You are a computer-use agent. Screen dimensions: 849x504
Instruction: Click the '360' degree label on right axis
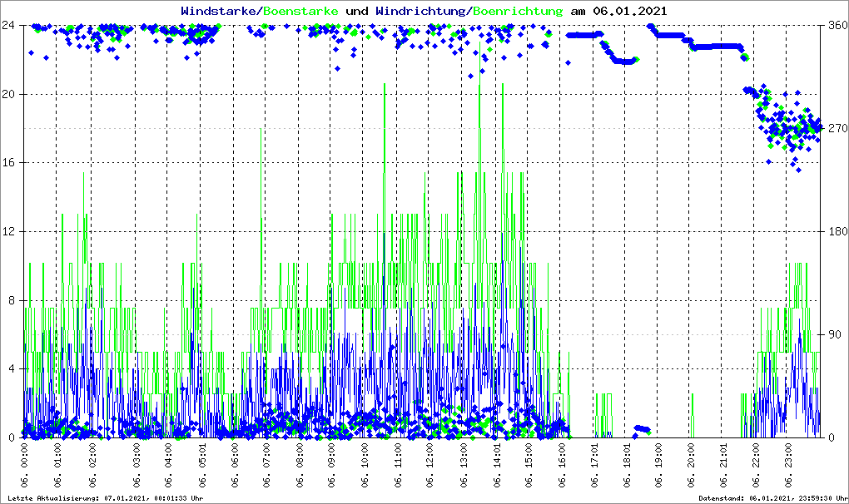click(x=837, y=25)
